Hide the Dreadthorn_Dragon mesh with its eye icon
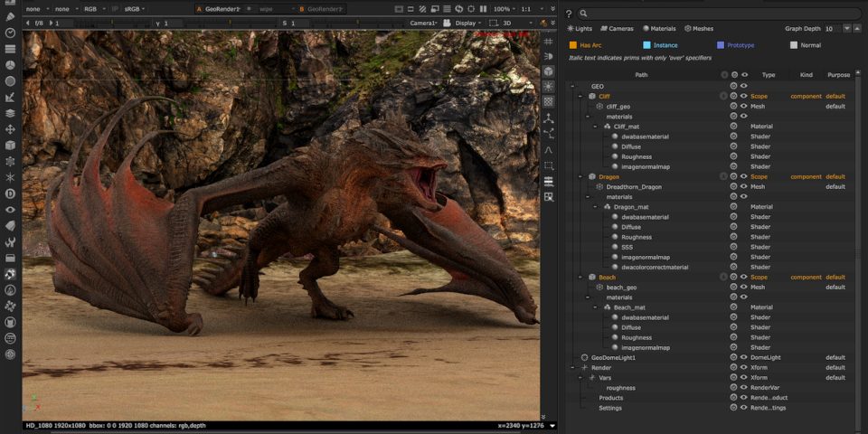The height and width of the screenshot is (434, 868). pos(744,186)
